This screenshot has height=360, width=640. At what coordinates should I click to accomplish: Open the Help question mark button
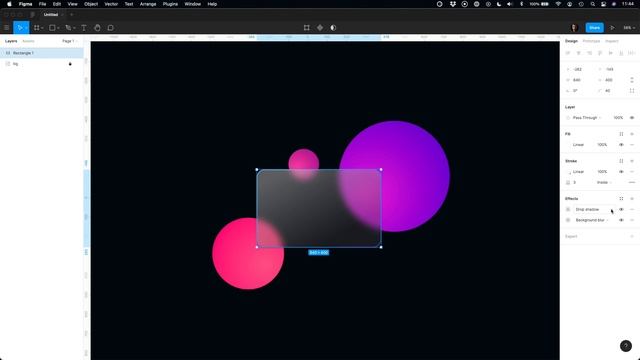(x=626, y=346)
